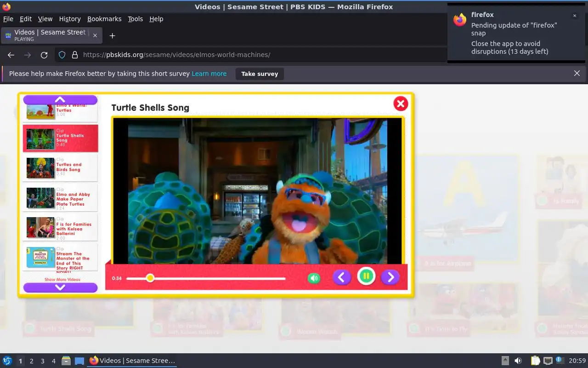Image resolution: width=588 pixels, height=368 pixels.
Task: Play the Turtles and Birds Song clip
Action: (60, 168)
